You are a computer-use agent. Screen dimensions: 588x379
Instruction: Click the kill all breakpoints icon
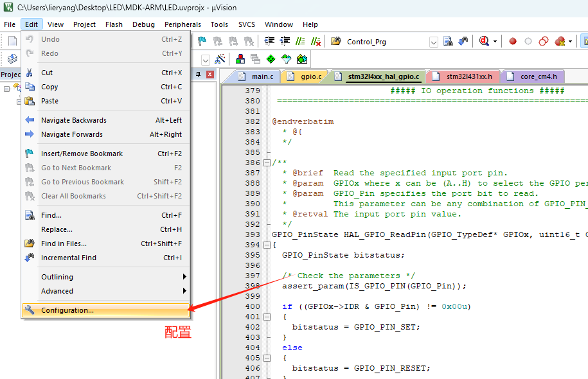(560, 41)
